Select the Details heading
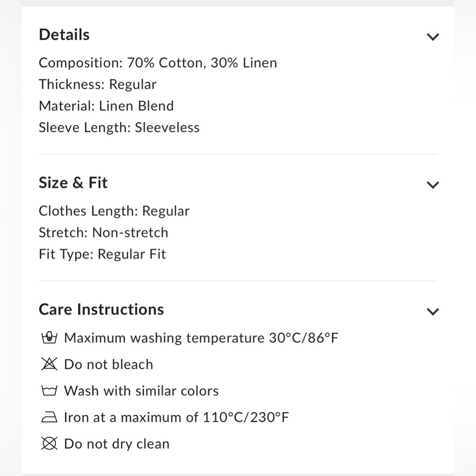Image resolution: width=476 pixels, height=476 pixels. tap(64, 34)
